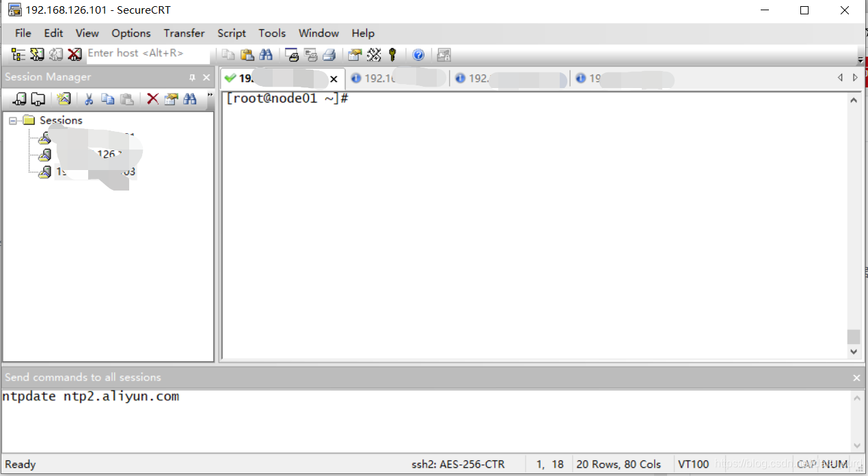Open the Edit menu
The width and height of the screenshot is (868, 476).
point(53,33)
